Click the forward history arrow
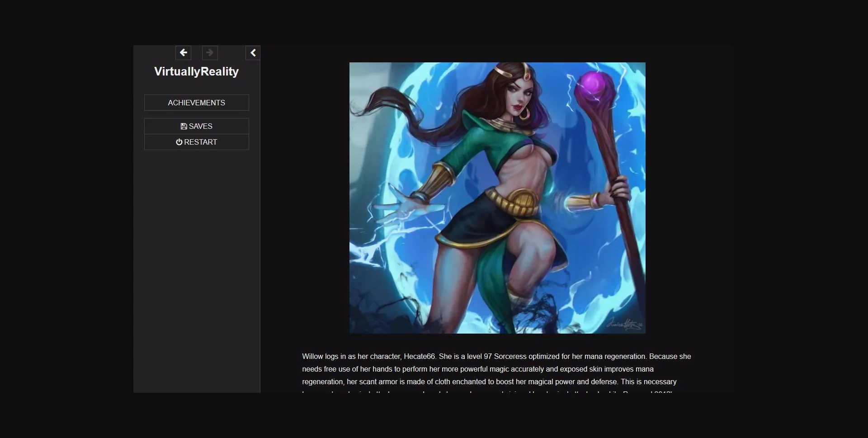868x438 pixels. coord(210,53)
